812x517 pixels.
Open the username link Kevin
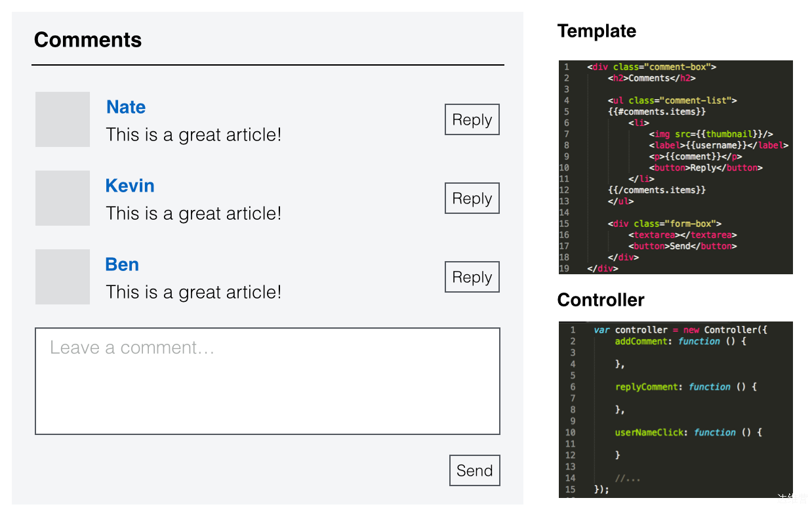tap(130, 186)
